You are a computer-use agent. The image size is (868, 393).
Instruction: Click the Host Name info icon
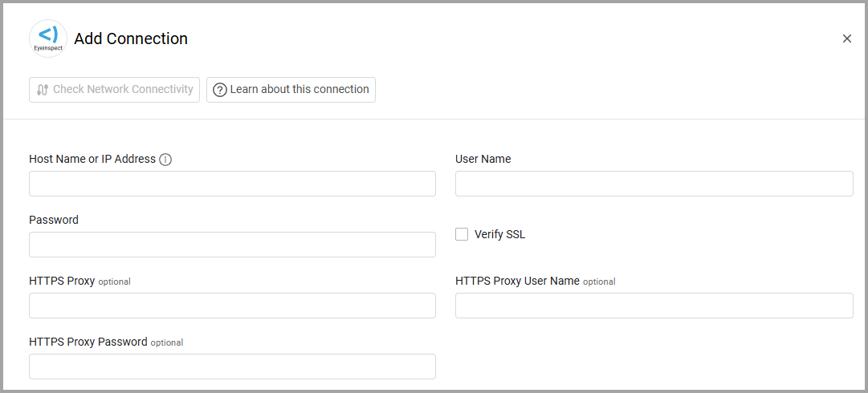point(165,160)
